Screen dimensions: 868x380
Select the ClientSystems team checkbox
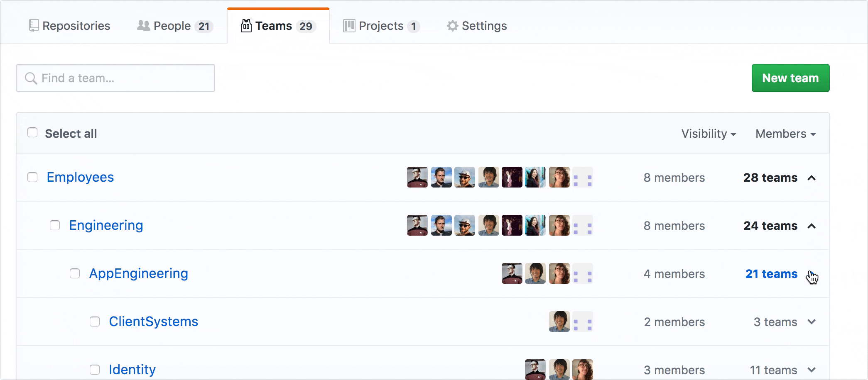tap(95, 322)
